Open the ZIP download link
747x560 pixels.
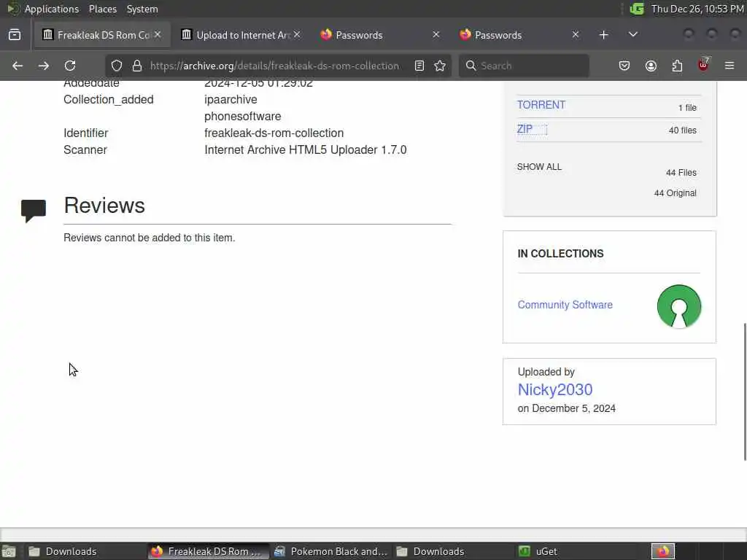tap(525, 129)
